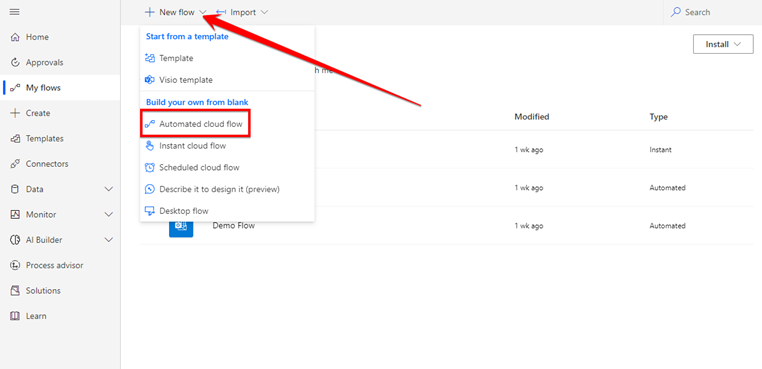Click the Describe it to design it icon

(150, 189)
